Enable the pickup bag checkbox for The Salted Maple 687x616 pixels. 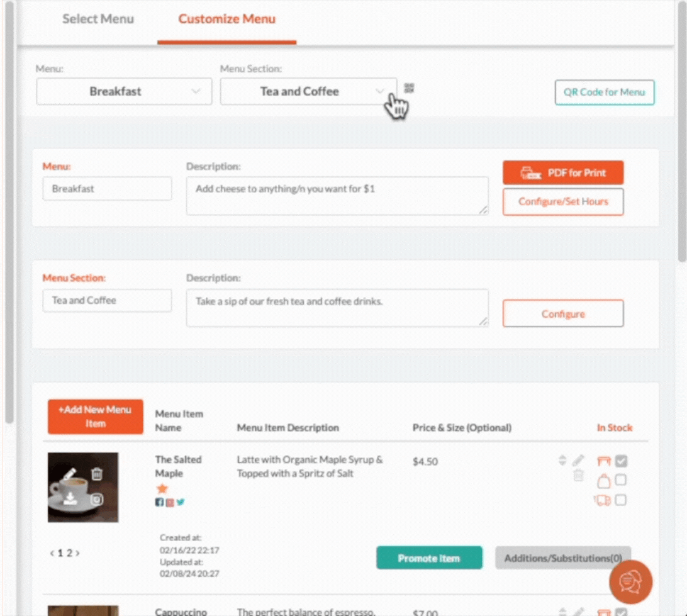621,479
